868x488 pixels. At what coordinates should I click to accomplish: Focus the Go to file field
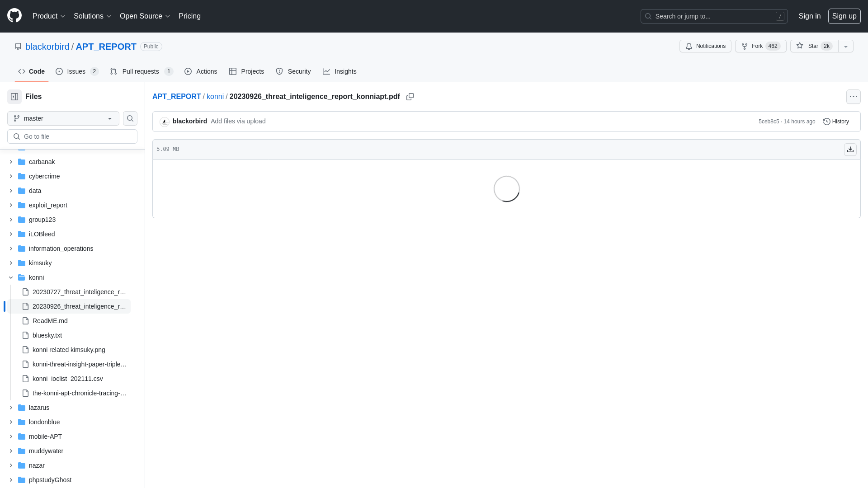pos(72,136)
